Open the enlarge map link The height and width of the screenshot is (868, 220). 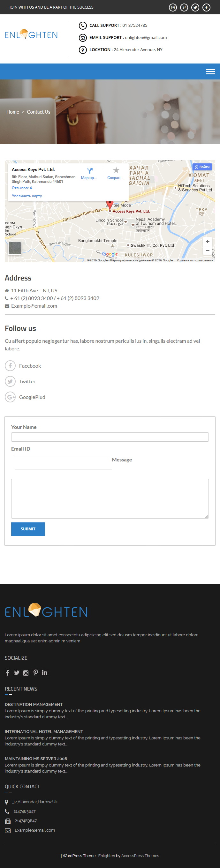(27, 196)
